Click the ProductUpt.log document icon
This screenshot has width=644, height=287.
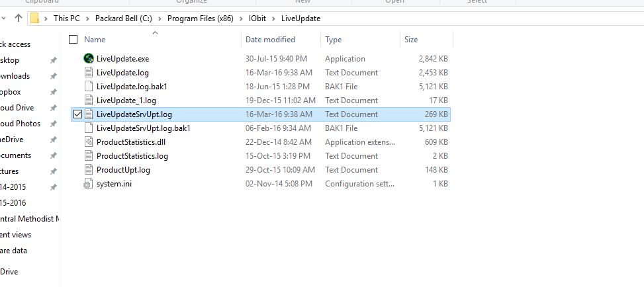(88, 169)
